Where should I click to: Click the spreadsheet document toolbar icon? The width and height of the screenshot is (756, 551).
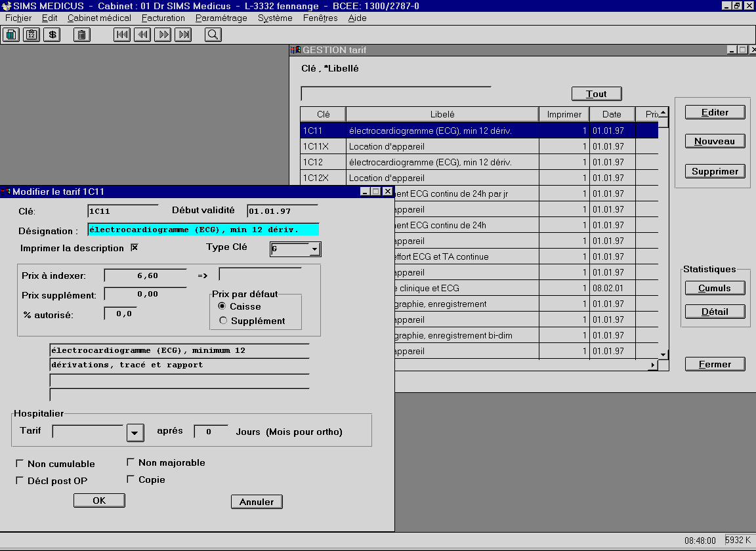11,35
